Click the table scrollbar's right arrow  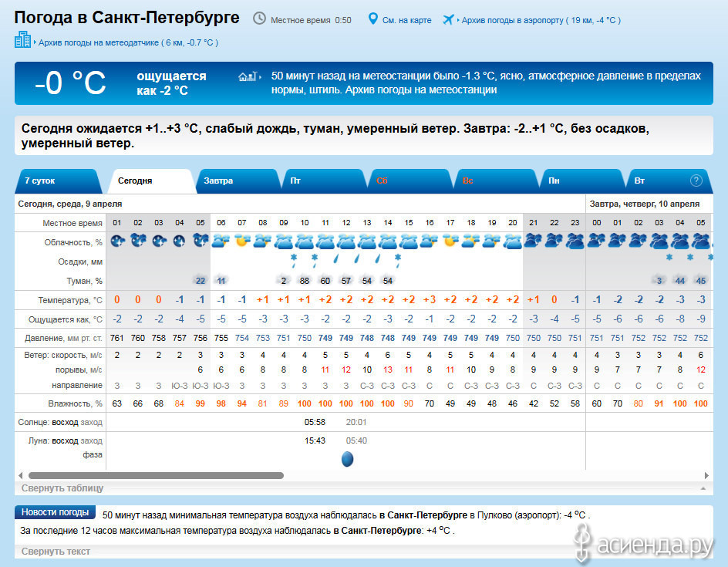(706, 475)
